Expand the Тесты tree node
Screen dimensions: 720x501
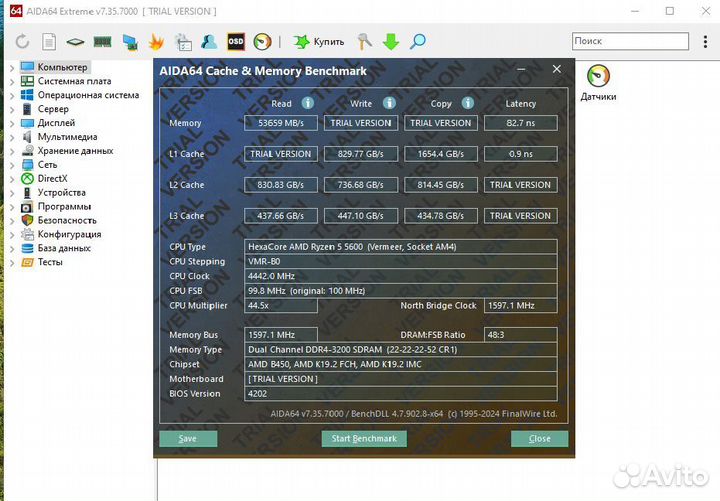pyautogui.click(x=12, y=262)
